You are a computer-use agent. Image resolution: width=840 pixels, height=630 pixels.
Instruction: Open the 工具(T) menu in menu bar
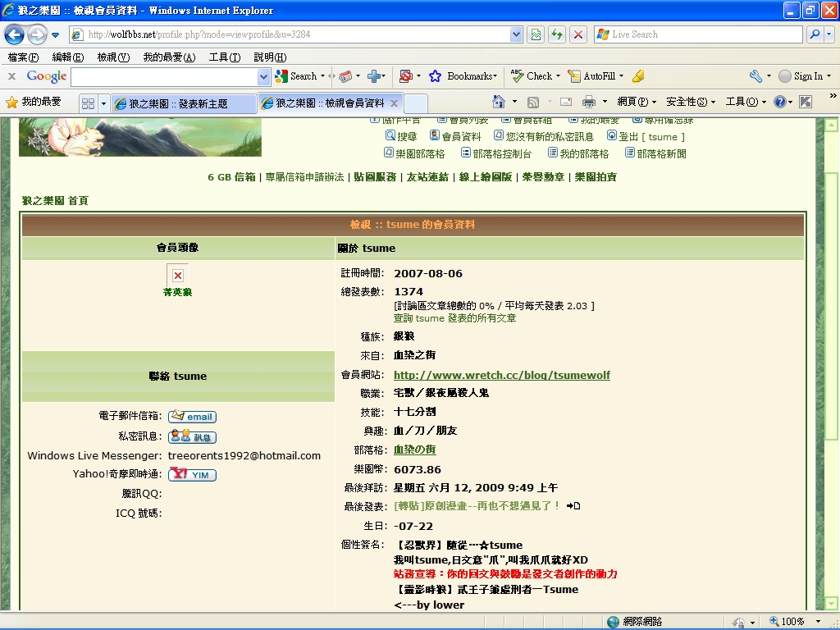[223, 57]
